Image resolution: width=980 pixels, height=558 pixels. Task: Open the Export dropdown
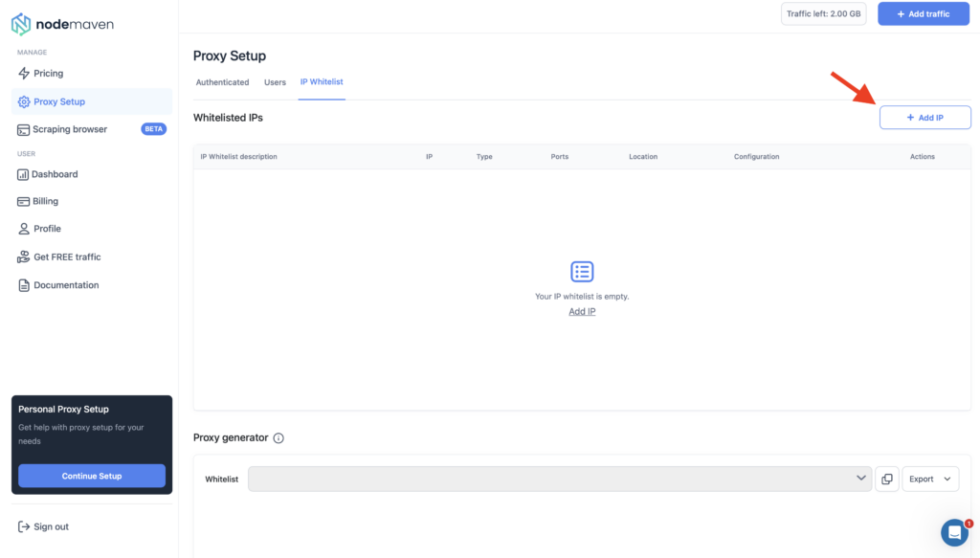[930, 479]
